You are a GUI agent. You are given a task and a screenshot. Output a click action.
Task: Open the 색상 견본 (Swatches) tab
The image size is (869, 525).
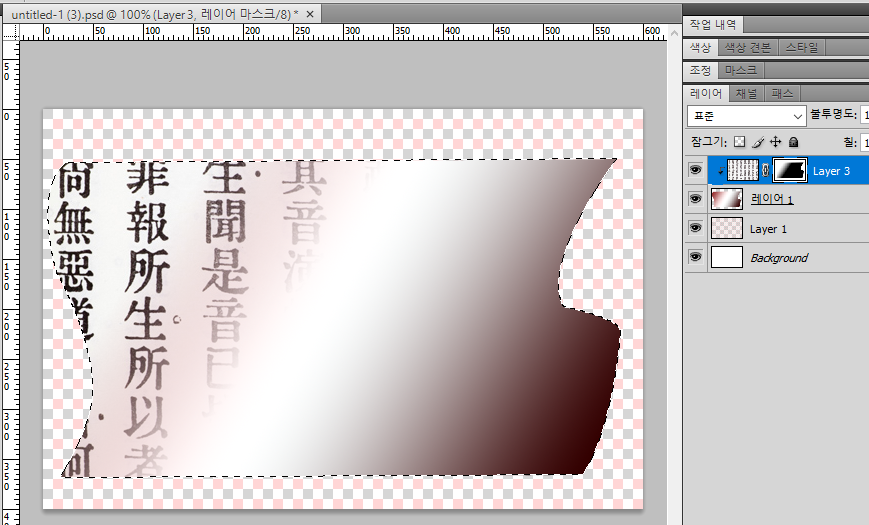tap(747, 47)
